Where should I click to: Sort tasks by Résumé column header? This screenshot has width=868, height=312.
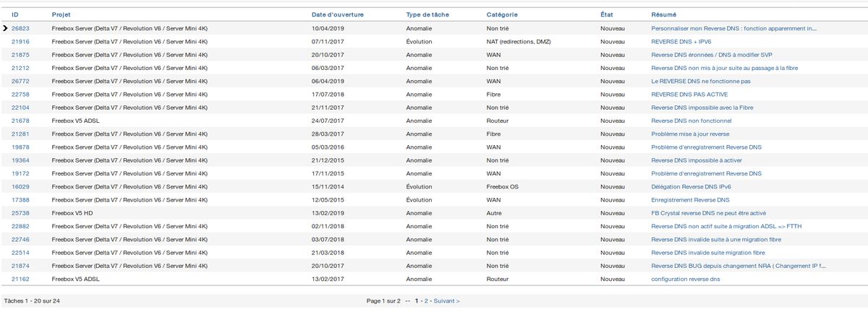tap(664, 14)
